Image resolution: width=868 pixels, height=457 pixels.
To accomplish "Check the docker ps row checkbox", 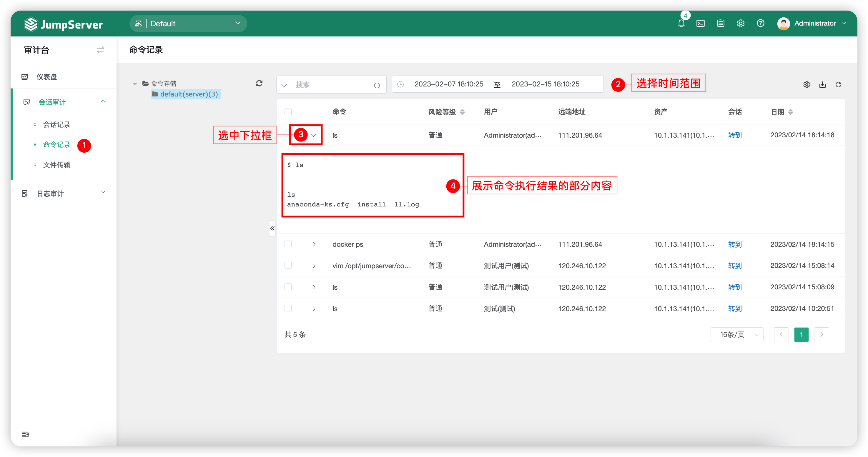I will pos(288,244).
